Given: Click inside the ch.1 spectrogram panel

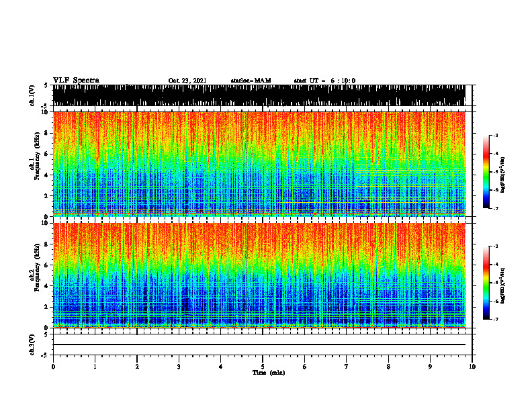Looking at the screenshot, I should click(x=259, y=164).
